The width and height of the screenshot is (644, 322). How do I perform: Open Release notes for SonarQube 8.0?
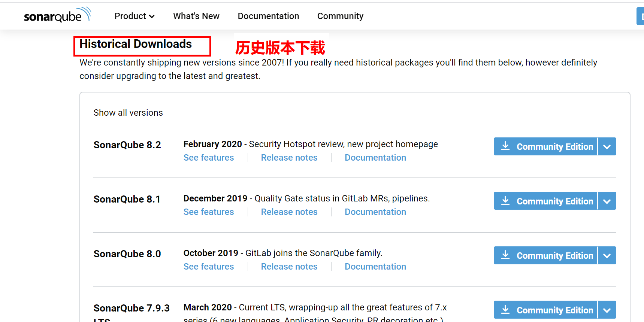coord(289,267)
